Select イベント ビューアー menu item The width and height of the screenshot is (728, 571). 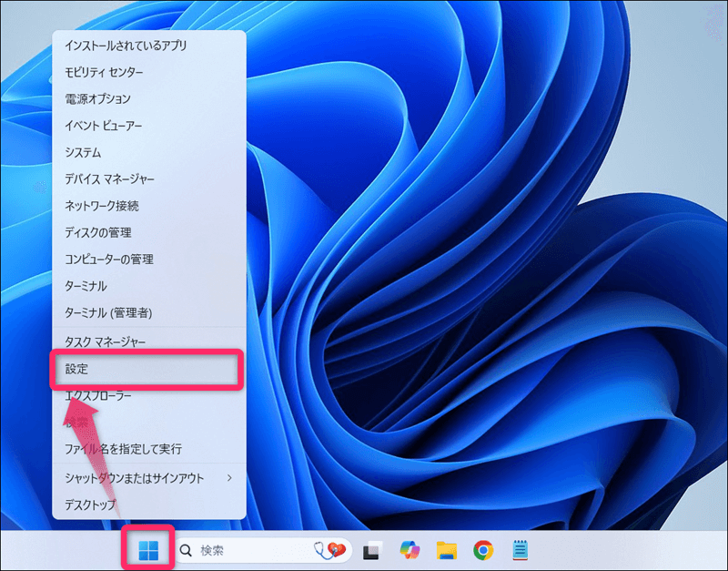(104, 126)
